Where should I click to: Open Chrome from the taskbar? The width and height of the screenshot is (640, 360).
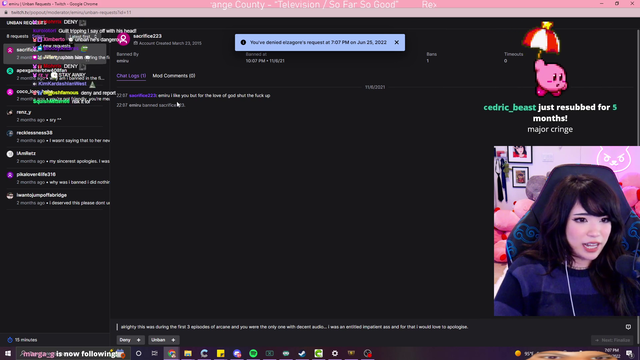point(171,353)
